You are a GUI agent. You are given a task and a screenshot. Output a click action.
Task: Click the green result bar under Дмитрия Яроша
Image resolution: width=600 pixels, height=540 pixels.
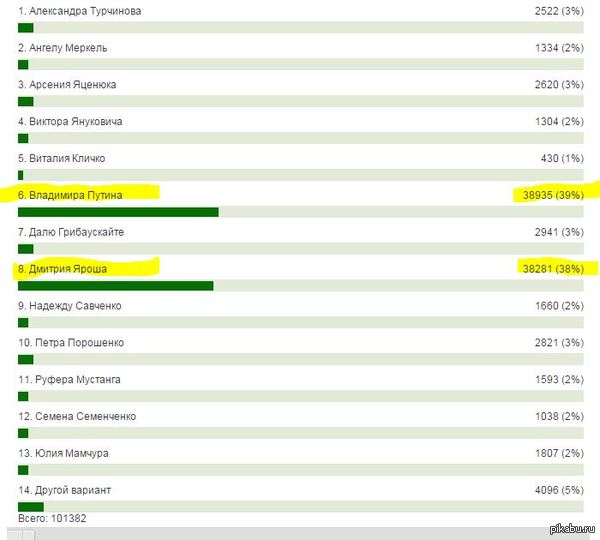coord(115,286)
